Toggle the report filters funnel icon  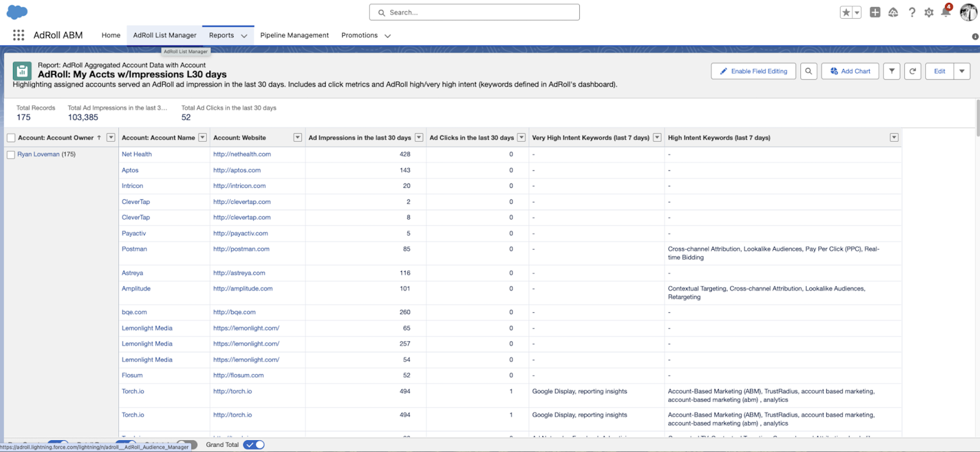click(891, 71)
